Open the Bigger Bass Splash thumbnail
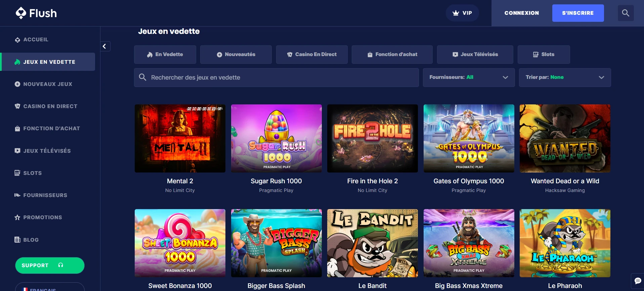644x291 pixels. click(276, 243)
